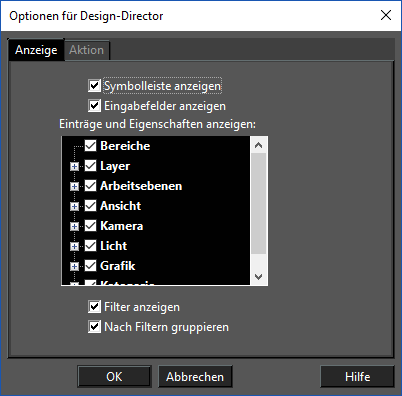
Task: Select the Arbeitsebenen entry label
Action: click(x=141, y=186)
